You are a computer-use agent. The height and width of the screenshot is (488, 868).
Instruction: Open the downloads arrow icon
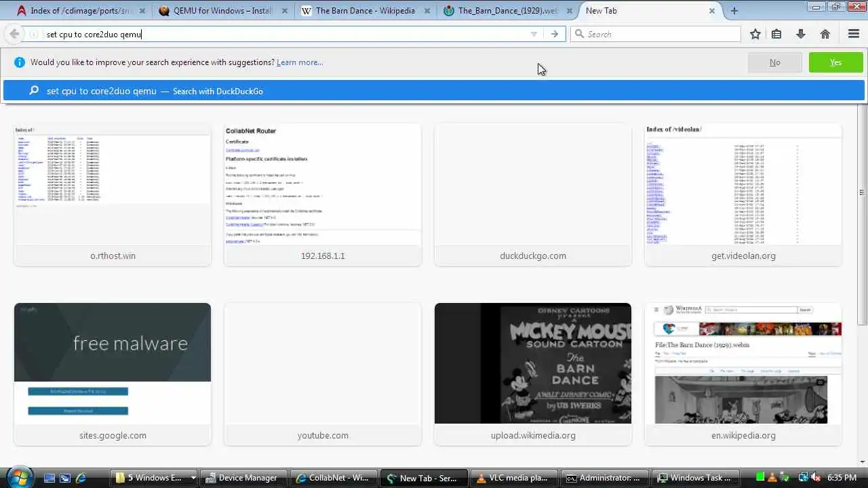800,34
